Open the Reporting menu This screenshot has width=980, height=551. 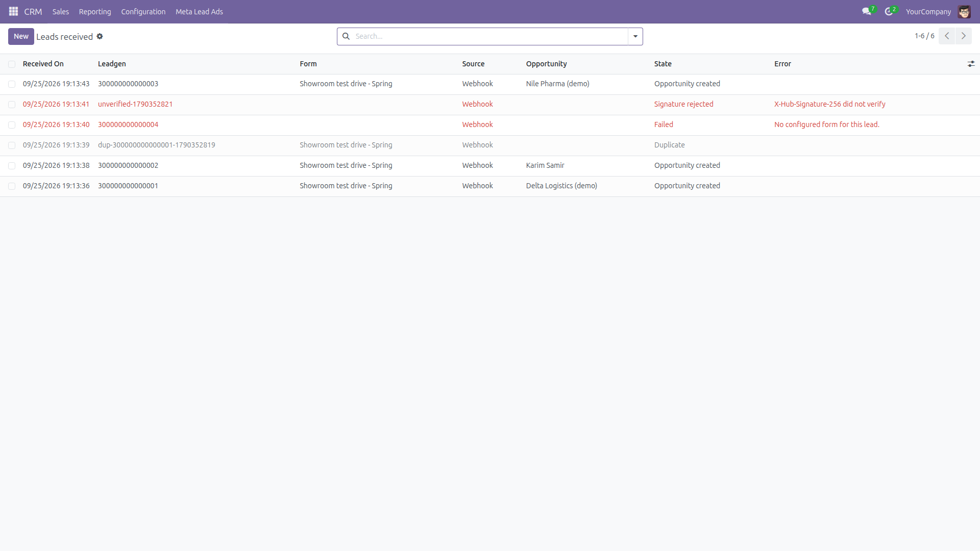pyautogui.click(x=95, y=11)
